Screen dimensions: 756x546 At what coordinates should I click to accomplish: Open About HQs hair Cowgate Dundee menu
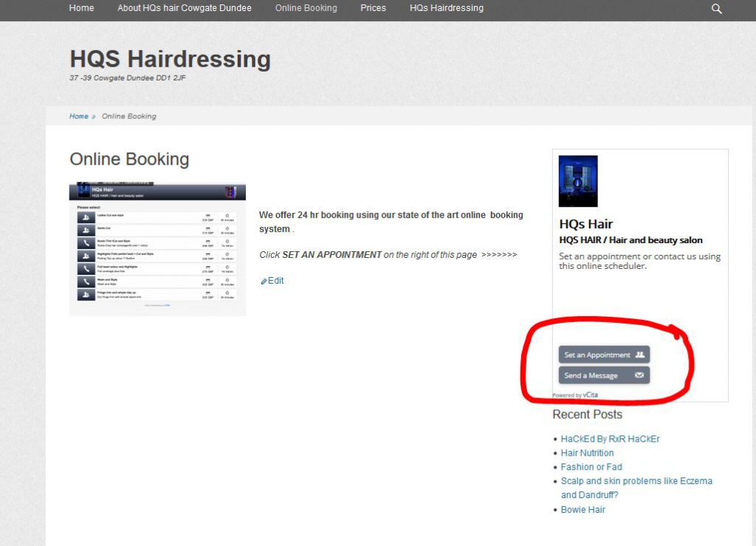(x=185, y=8)
